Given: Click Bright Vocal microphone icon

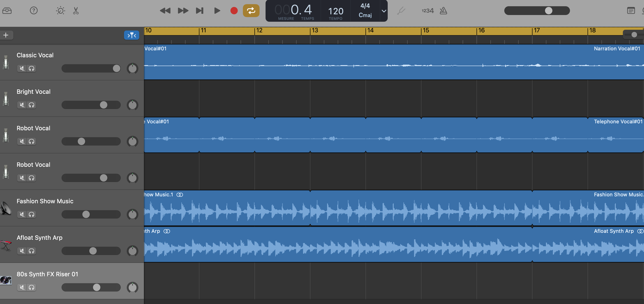Looking at the screenshot, I should [6, 99].
